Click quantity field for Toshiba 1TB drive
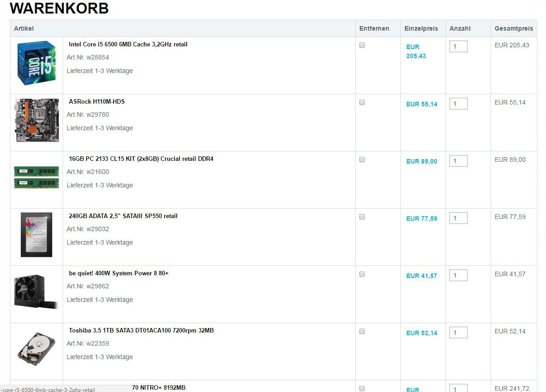The height and width of the screenshot is (392, 546). (459, 333)
